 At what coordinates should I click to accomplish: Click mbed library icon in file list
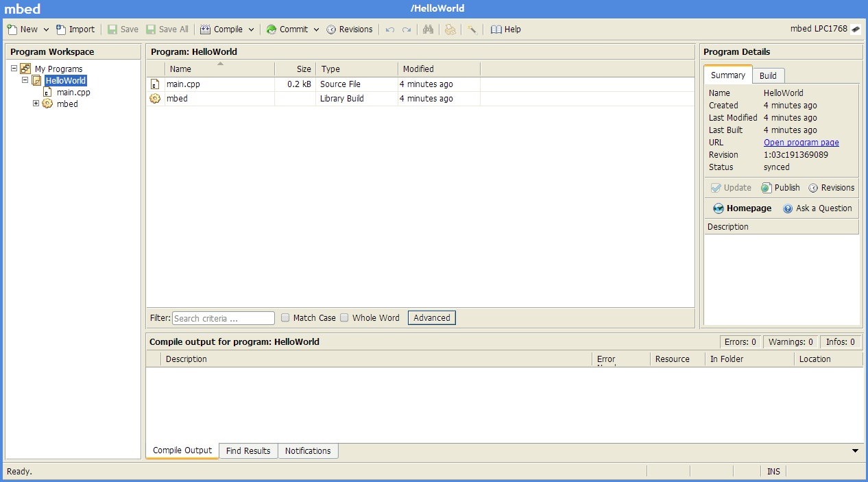point(155,99)
